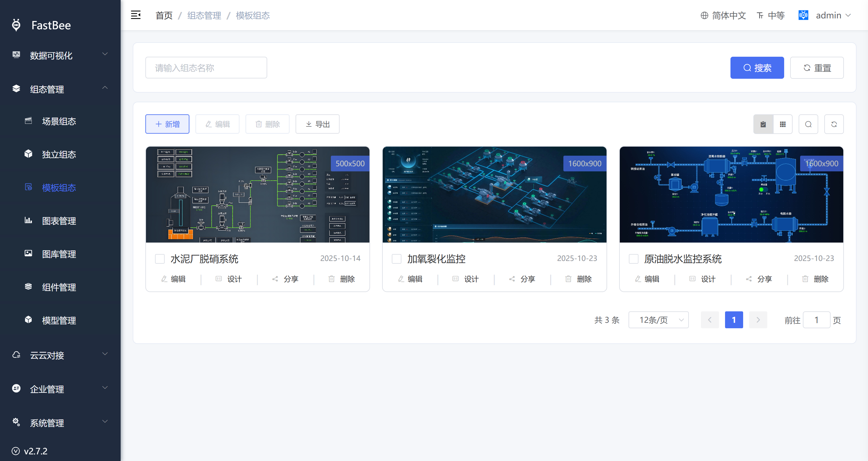This screenshot has width=868, height=461.
Task: Go to 场景组态 menu item
Action: [59, 121]
